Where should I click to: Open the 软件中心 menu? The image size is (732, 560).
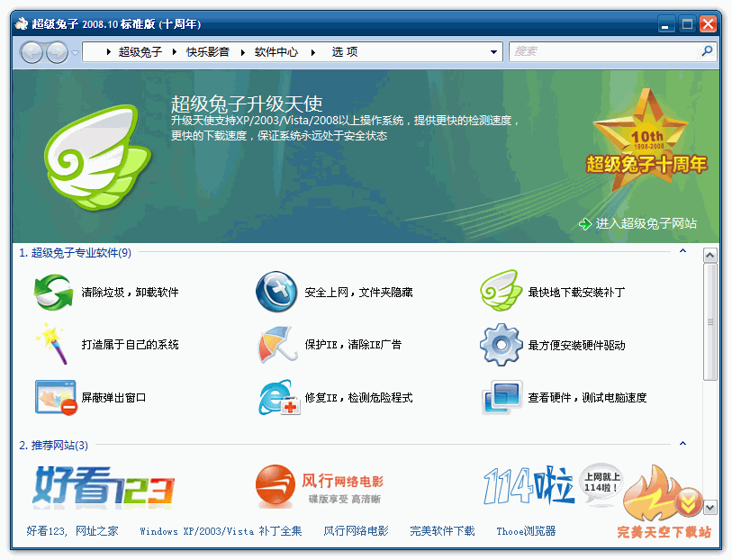(276, 52)
